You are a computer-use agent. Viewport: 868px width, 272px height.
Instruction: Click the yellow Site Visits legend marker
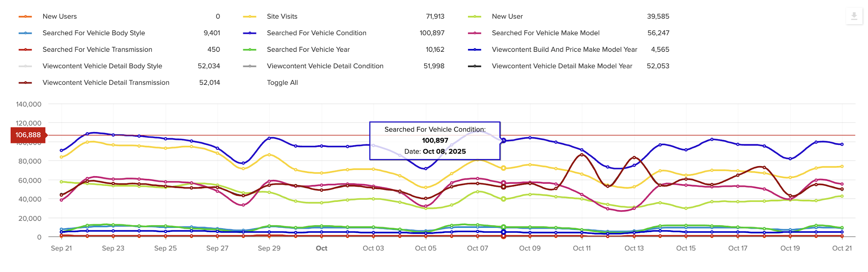tap(250, 17)
